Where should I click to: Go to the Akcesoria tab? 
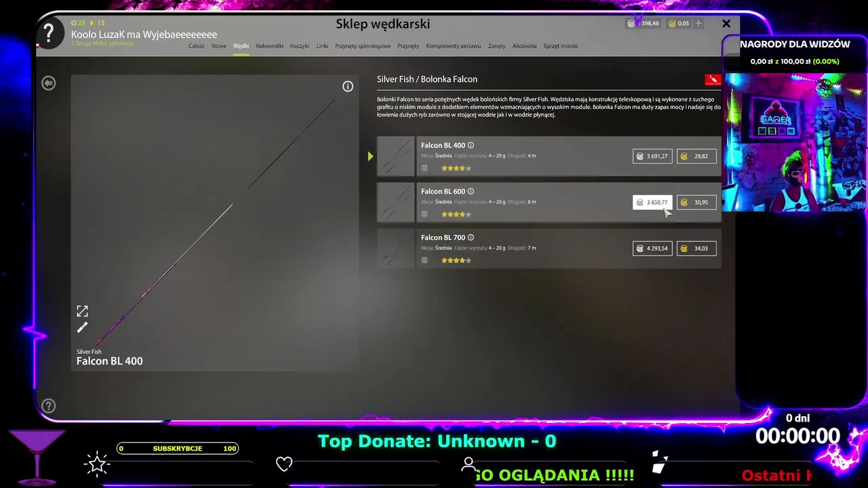[524, 46]
